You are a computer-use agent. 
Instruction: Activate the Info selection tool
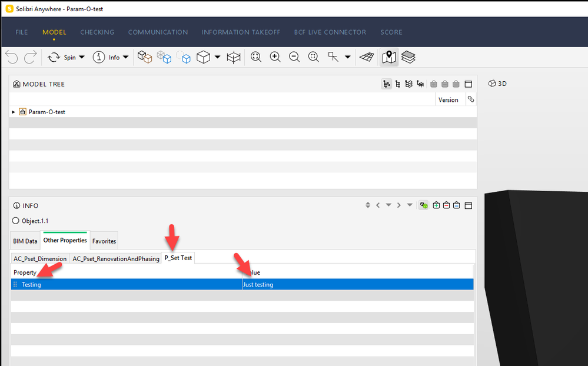(106, 58)
